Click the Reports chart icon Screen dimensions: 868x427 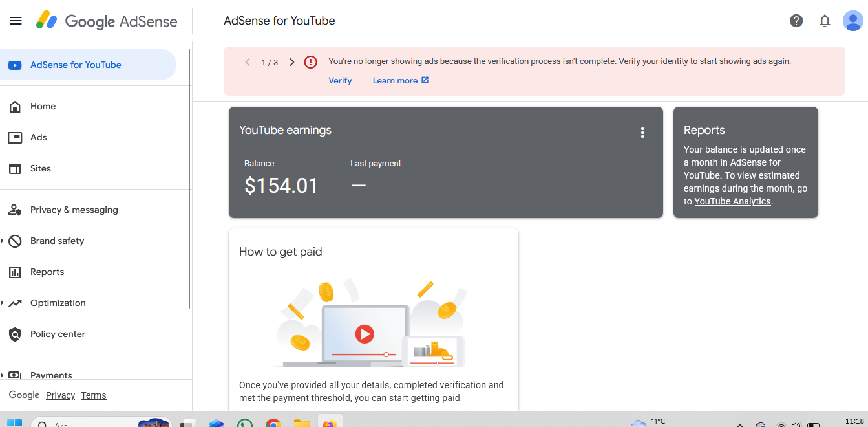click(x=15, y=272)
